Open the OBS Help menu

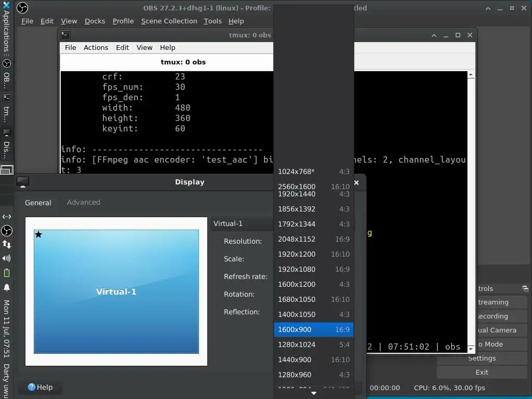coord(236,21)
